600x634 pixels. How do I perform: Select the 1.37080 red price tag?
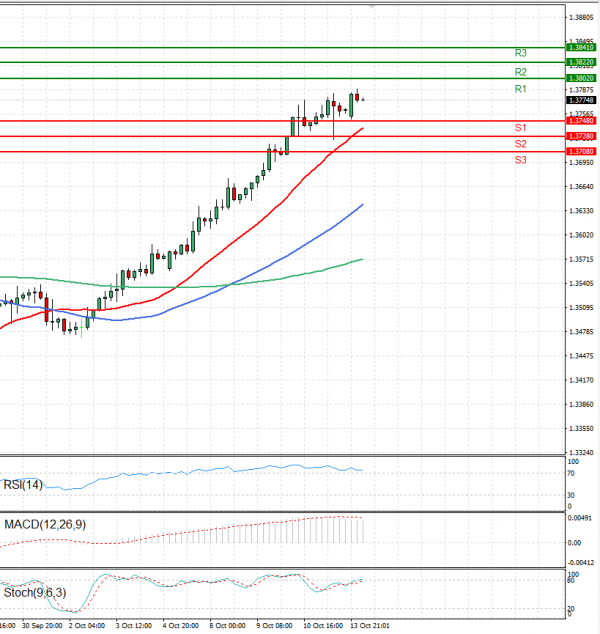[581, 152]
